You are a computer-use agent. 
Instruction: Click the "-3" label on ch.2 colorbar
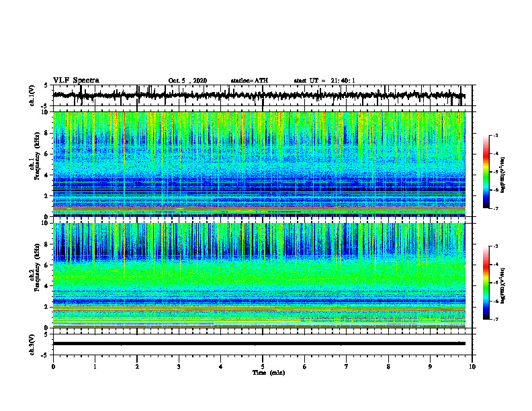pyautogui.click(x=495, y=246)
